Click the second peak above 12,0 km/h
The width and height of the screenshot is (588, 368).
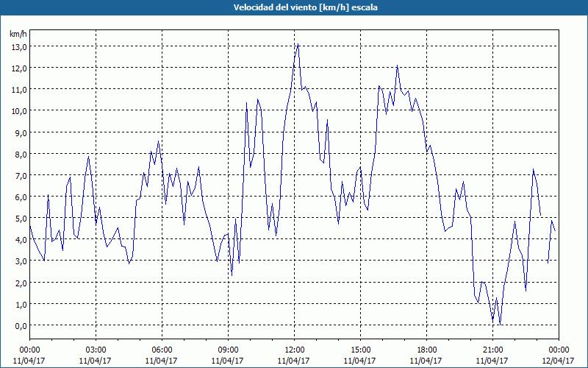(x=397, y=66)
